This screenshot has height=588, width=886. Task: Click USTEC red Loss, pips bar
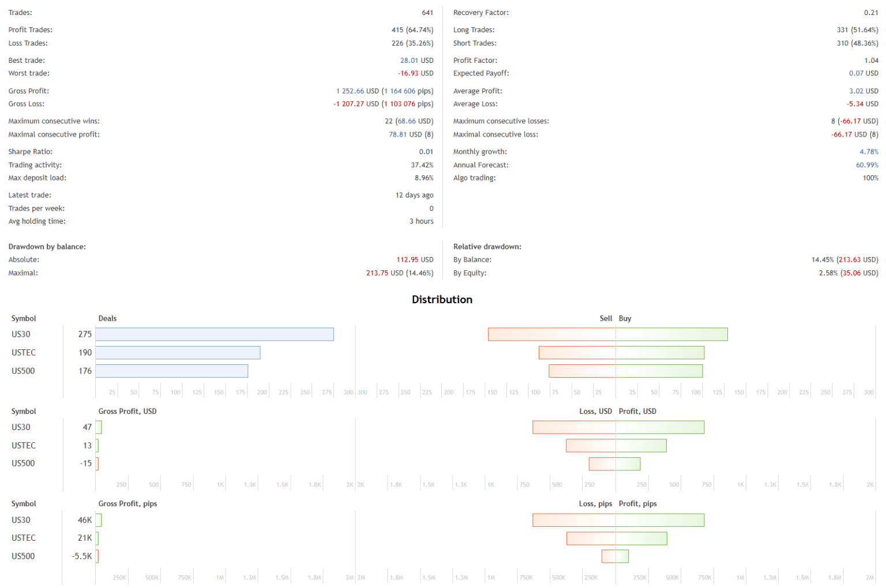591,538
